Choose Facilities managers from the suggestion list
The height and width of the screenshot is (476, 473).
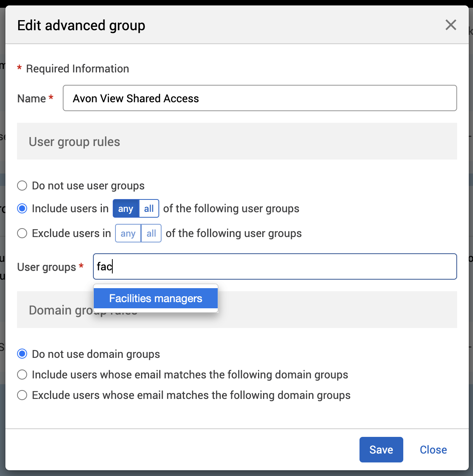(156, 299)
